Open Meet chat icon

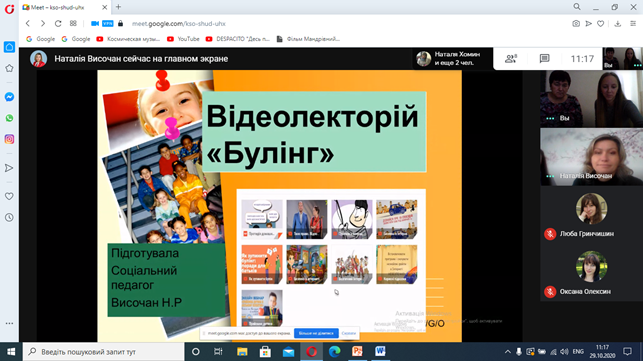pos(544,59)
